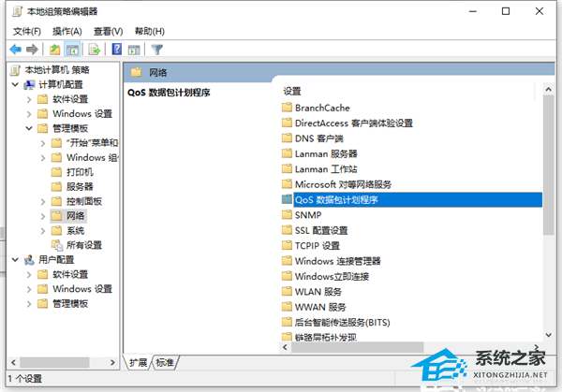This screenshot has height=392, width=562.
Task: Collapse 管理模板 under 计算机配置
Action: point(29,128)
